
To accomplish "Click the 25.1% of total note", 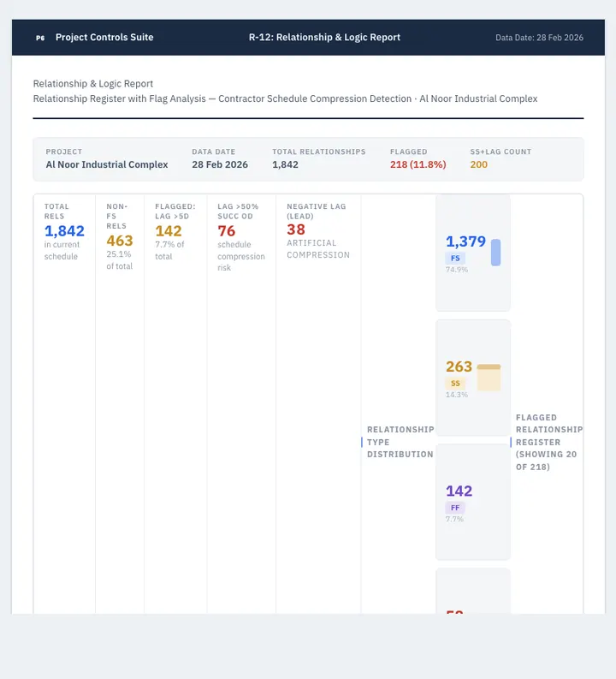I will click(x=120, y=259).
